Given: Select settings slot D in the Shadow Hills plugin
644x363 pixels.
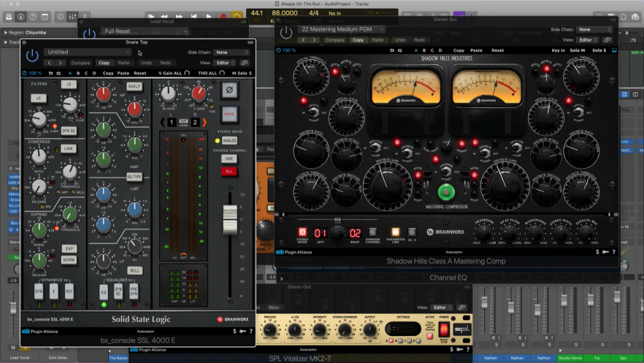Looking at the screenshot, I should 440,50.
